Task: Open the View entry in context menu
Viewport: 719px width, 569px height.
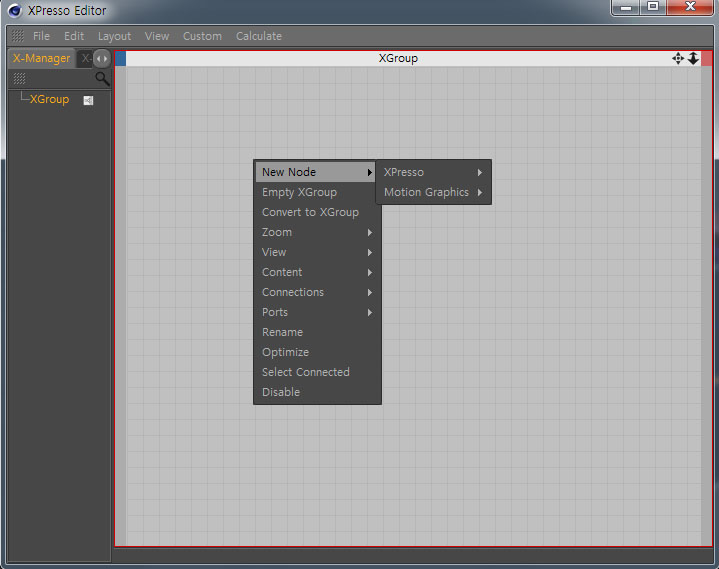Action: pyautogui.click(x=317, y=252)
